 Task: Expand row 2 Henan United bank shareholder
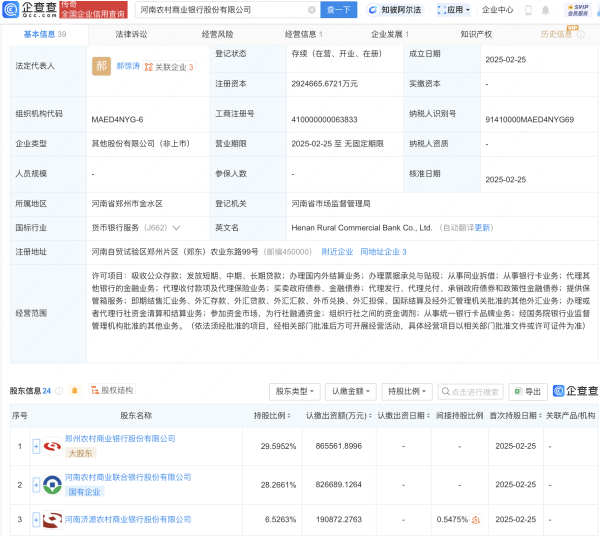(36, 485)
